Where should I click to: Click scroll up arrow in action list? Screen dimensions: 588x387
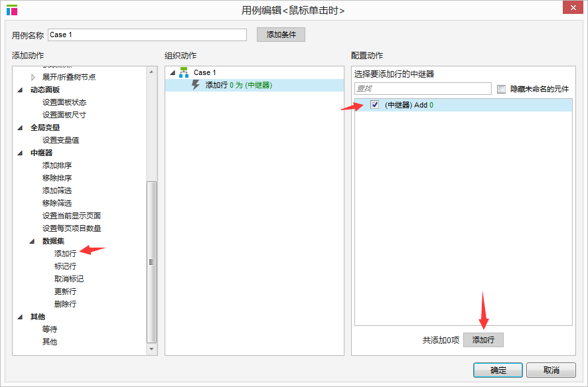click(151, 72)
